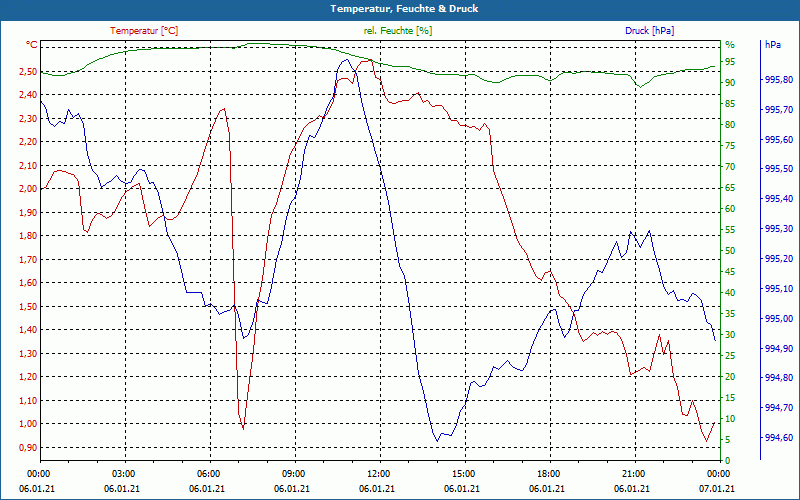
Task: Click temperature axis value '2,50'
Action: [28, 71]
